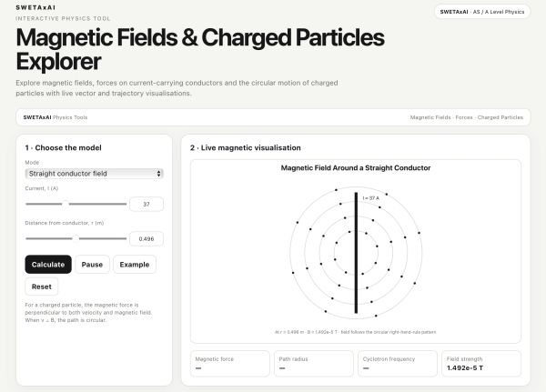Click the dropdown arrows on Straight conductor field
Viewport: 546px width, 392px height.
pos(158,174)
